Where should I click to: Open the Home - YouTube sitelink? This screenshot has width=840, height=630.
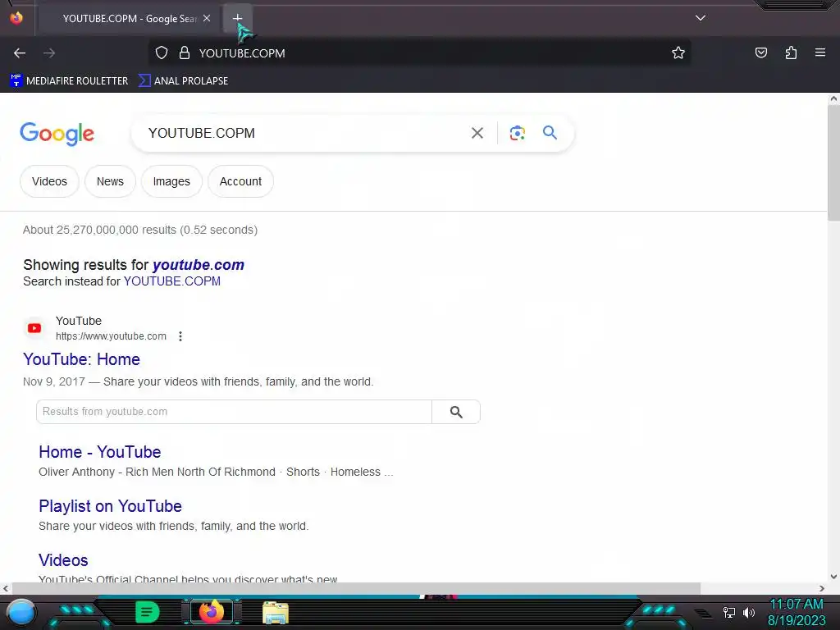click(x=99, y=452)
